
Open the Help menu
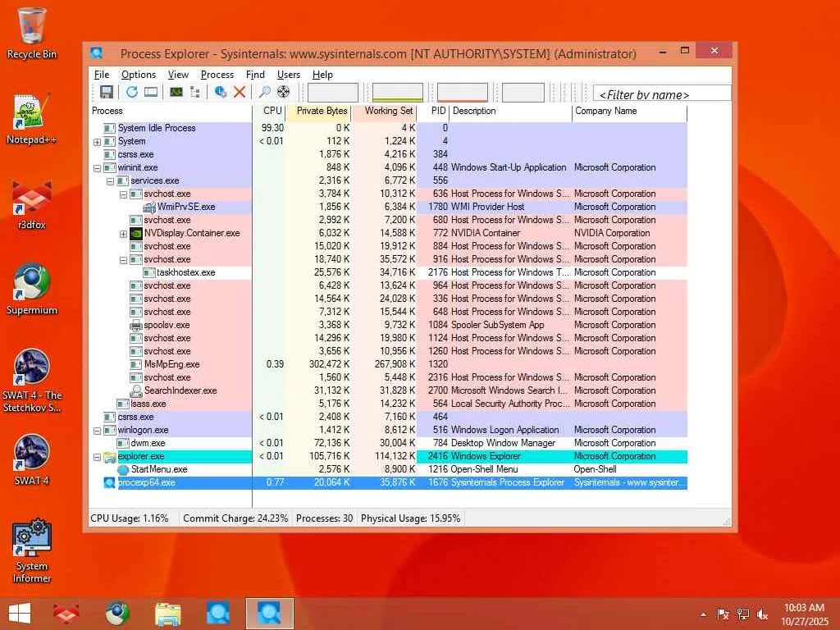[x=322, y=75]
